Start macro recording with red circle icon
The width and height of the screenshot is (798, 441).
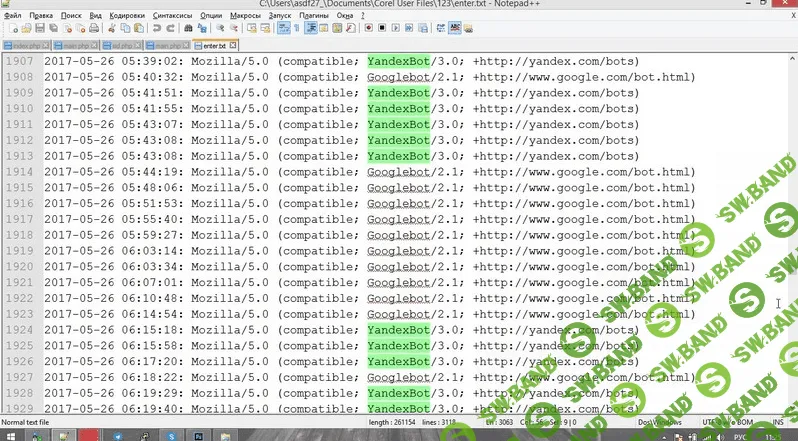[369, 30]
